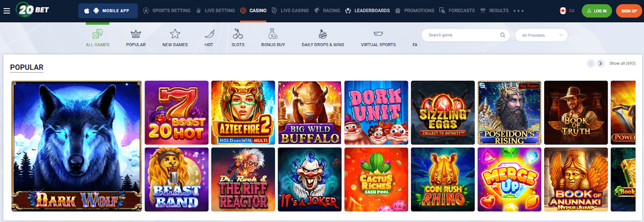Open Book of Truth game
The image size is (644, 222).
point(576,113)
